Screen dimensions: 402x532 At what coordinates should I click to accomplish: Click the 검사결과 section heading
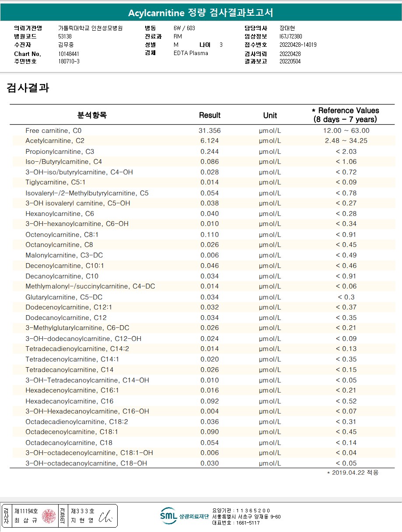pyautogui.click(x=28, y=88)
